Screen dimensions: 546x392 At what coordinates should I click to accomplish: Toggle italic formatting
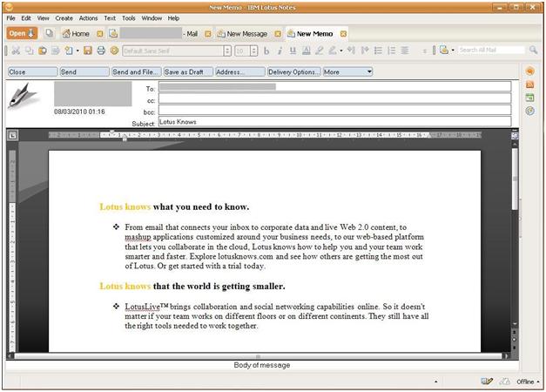click(x=280, y=51)
